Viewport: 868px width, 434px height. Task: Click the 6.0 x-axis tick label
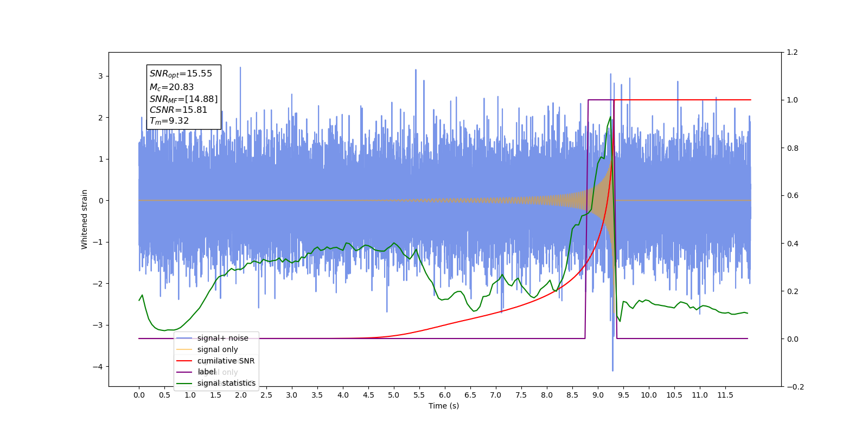coord(445,395)
